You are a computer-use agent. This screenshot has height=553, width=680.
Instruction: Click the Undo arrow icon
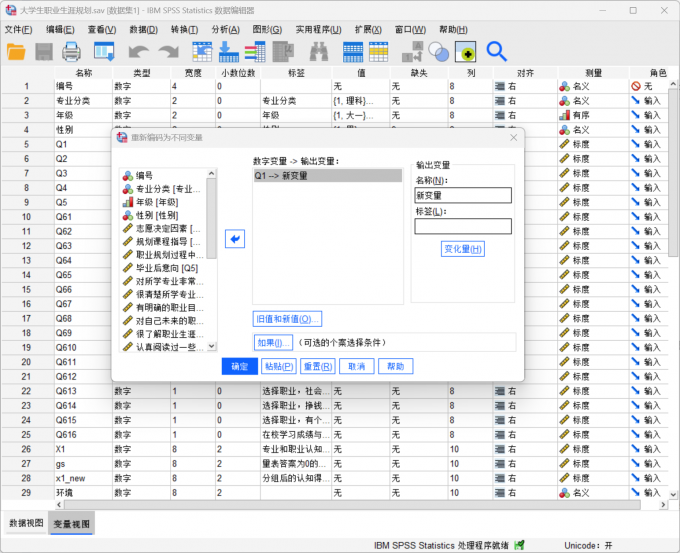pos(138,52)
